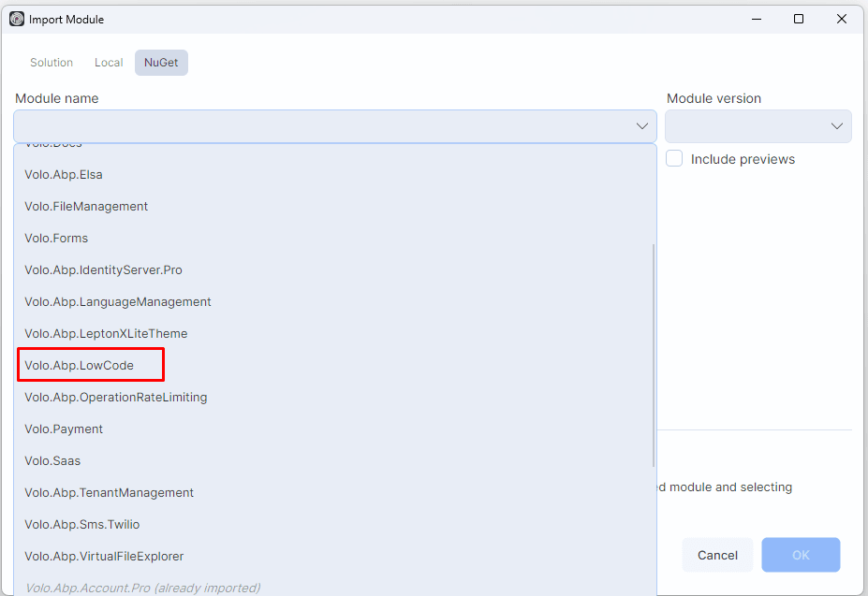This screenshot has height=596, width=868.
Task: Switch to the Solution tab
Action: pos(51,63)
